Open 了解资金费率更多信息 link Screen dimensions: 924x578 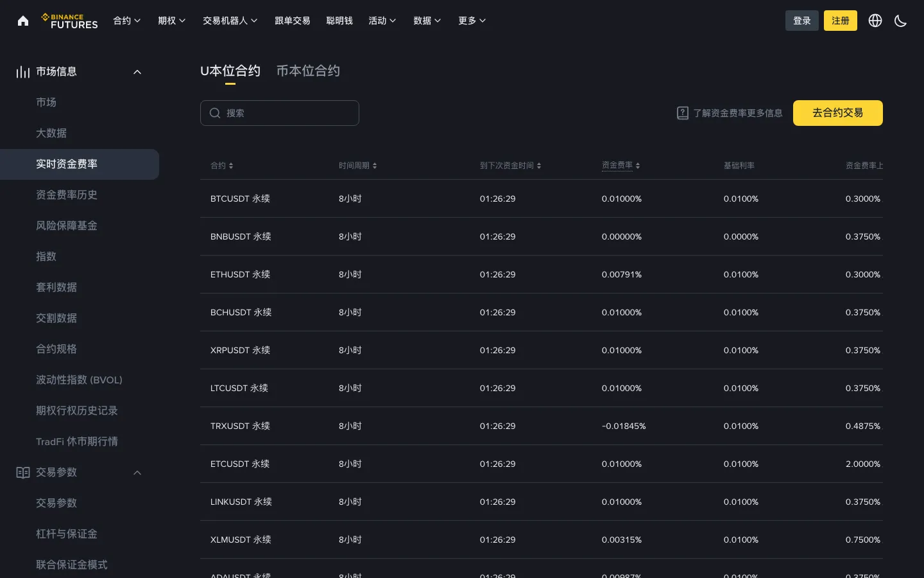(738, 113)
